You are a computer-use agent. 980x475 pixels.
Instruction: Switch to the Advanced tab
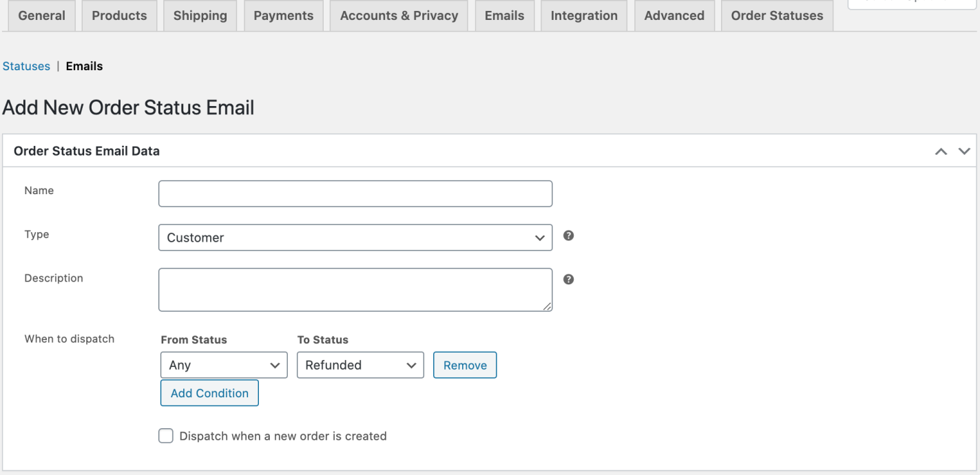click(674, 14)
